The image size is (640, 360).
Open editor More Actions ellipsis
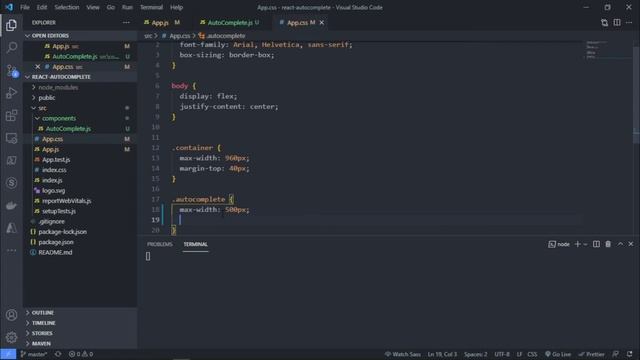coord(629,23)
